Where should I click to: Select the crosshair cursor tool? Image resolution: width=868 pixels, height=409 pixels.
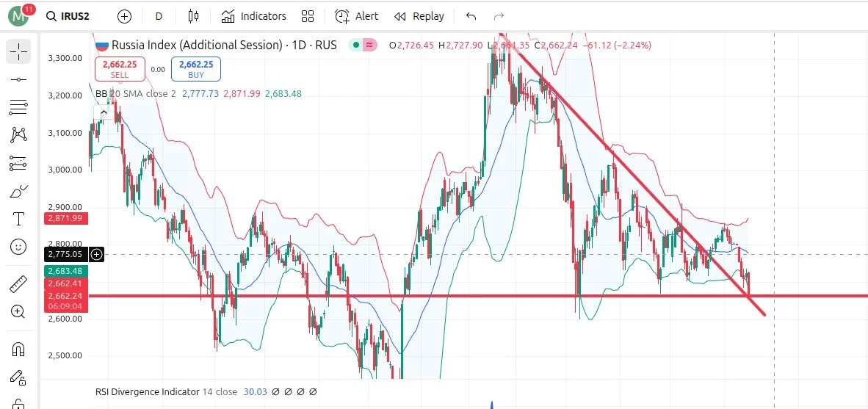tap(19, 51)
